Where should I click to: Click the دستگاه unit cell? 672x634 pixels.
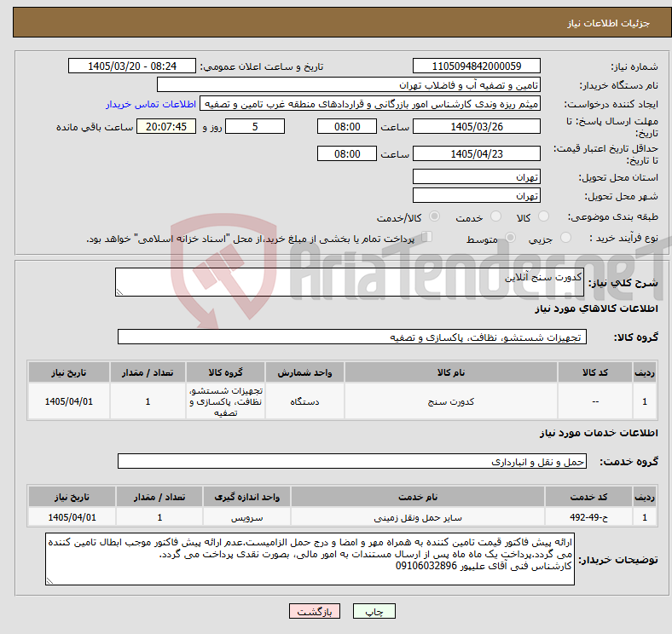(x=304, y=401)
